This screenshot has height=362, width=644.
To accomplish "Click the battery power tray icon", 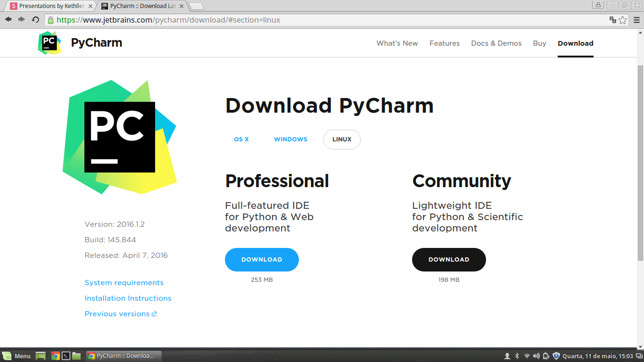I will 546,356.
